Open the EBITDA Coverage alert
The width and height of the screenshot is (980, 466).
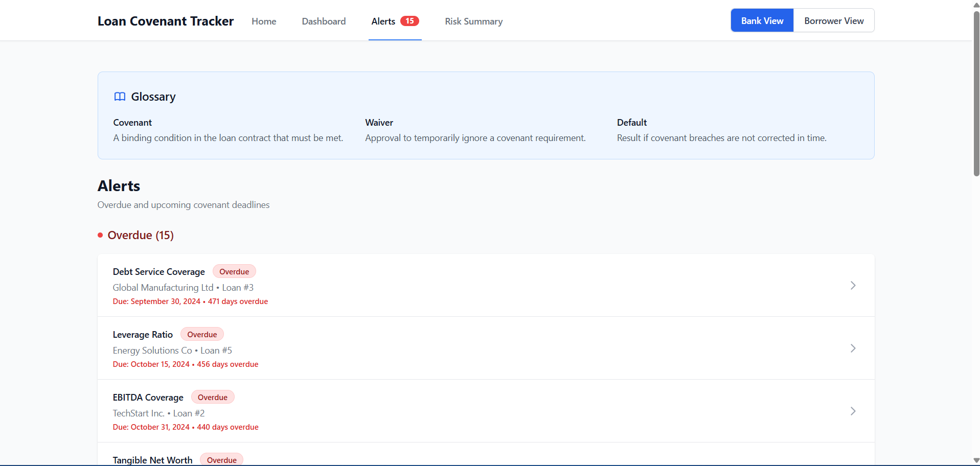[x=486, y=411]
